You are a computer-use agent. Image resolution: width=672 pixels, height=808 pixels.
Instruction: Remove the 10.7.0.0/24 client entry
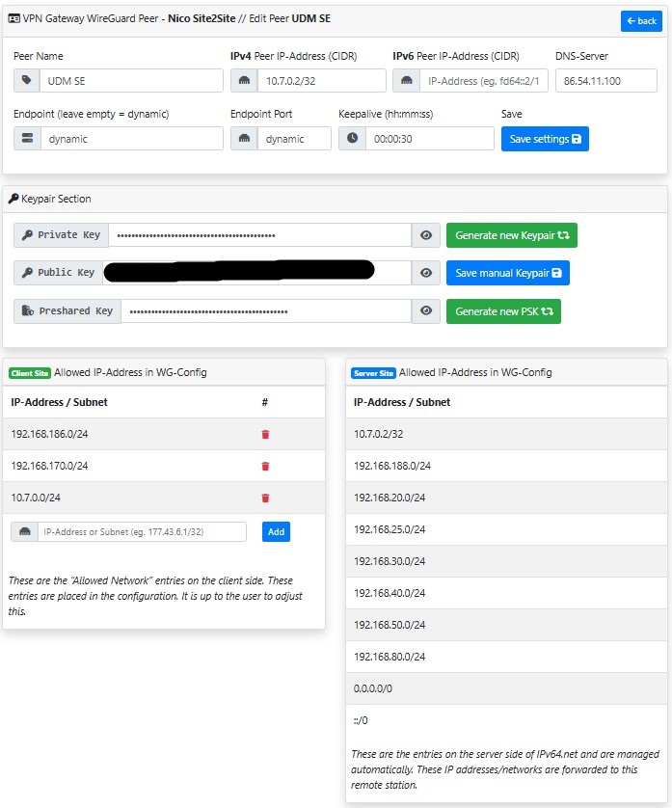[x=266, y=498]
